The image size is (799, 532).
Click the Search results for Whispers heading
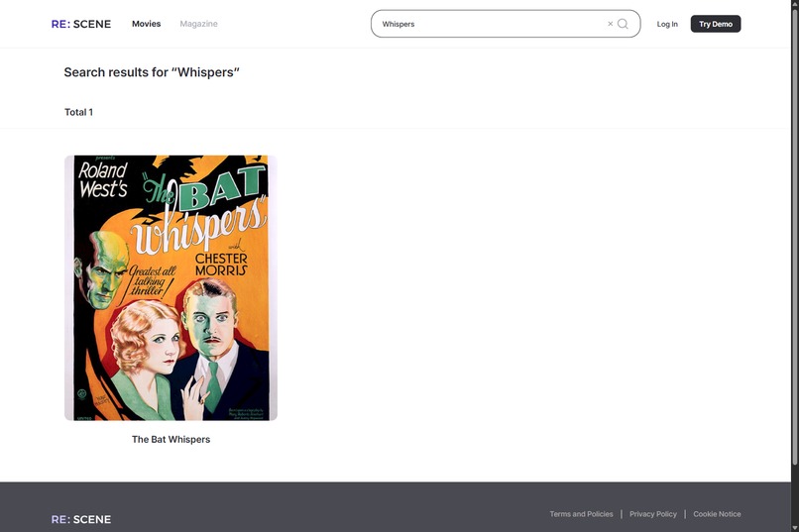[152, 72]
